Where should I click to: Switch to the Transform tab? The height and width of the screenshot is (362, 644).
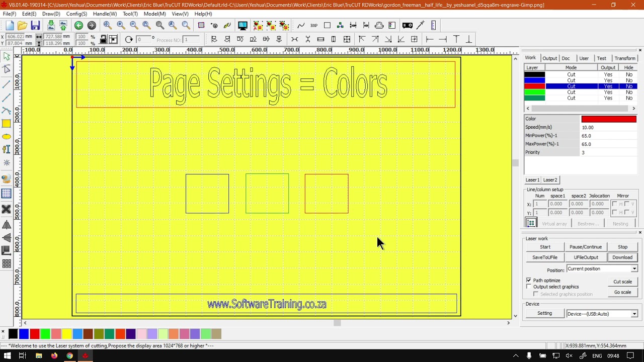click(x=624, y=58)
